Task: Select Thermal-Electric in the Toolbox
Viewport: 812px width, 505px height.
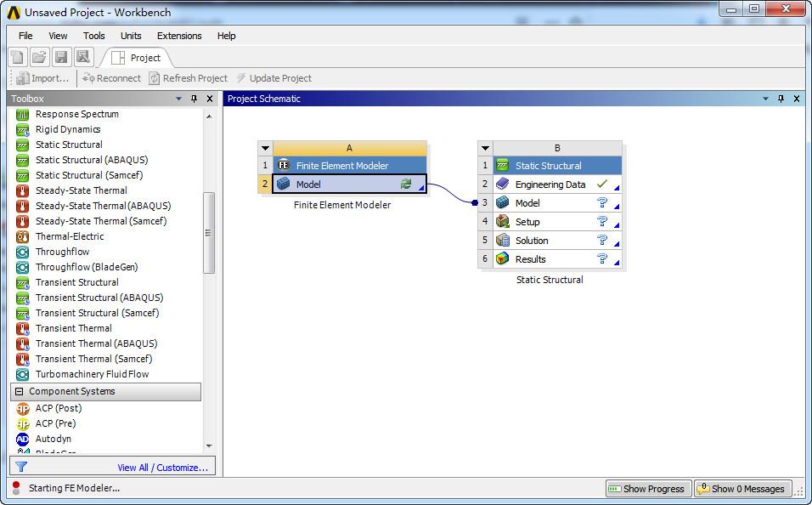Action: [70, 236]
